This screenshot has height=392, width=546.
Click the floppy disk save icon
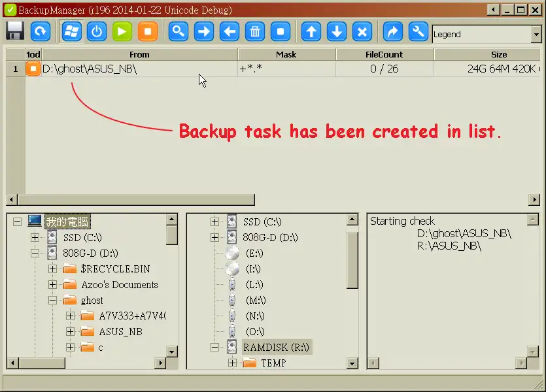(15, 31)
